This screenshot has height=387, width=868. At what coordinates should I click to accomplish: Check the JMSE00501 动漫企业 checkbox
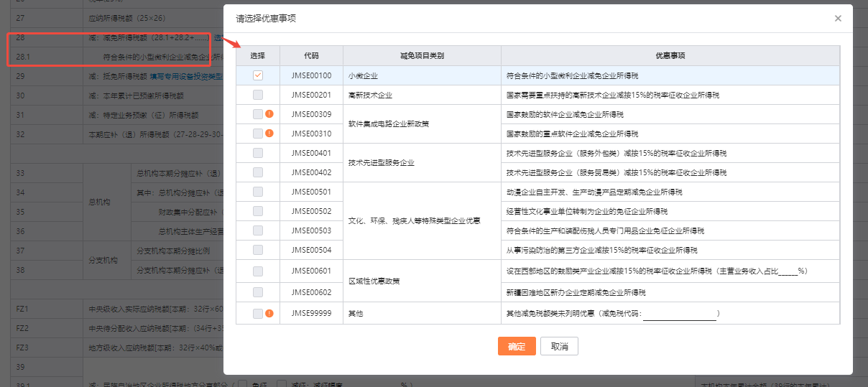click(x=258, y=192)
